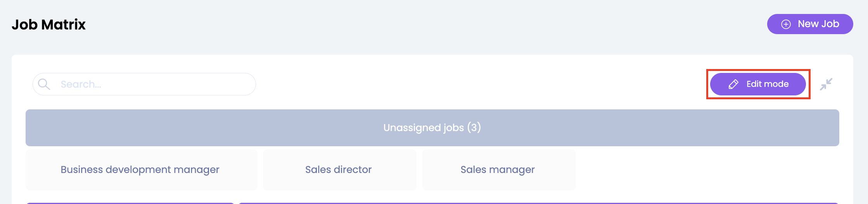Click the plus circle icon in New Job
The height and width of the screenshot is (204, 868).
pyautogui.click(x=786, y=24)
